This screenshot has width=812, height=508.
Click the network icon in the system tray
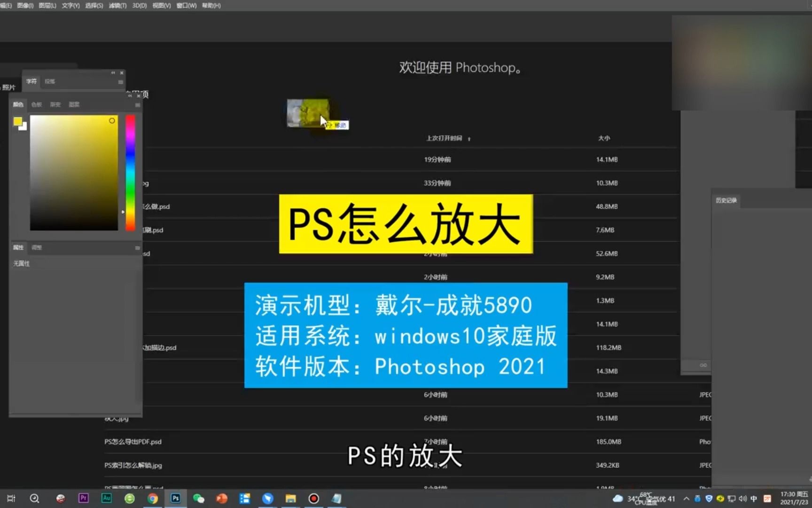click(732, 499)
